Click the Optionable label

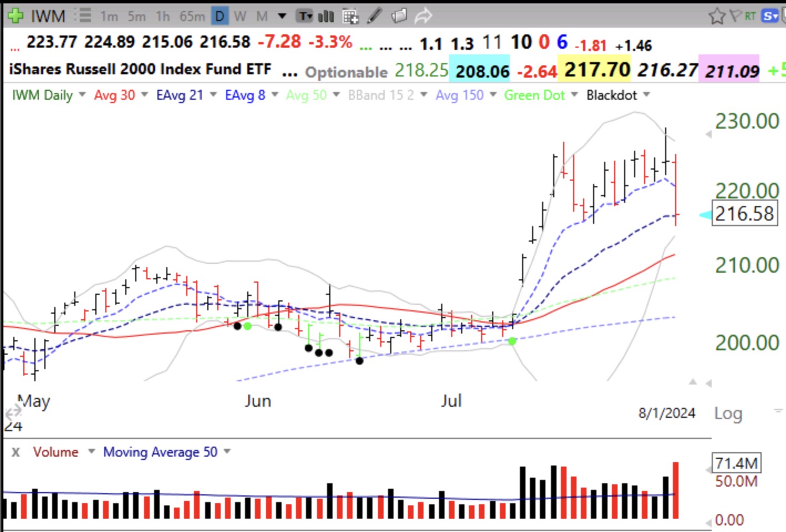tap(346, 72)
